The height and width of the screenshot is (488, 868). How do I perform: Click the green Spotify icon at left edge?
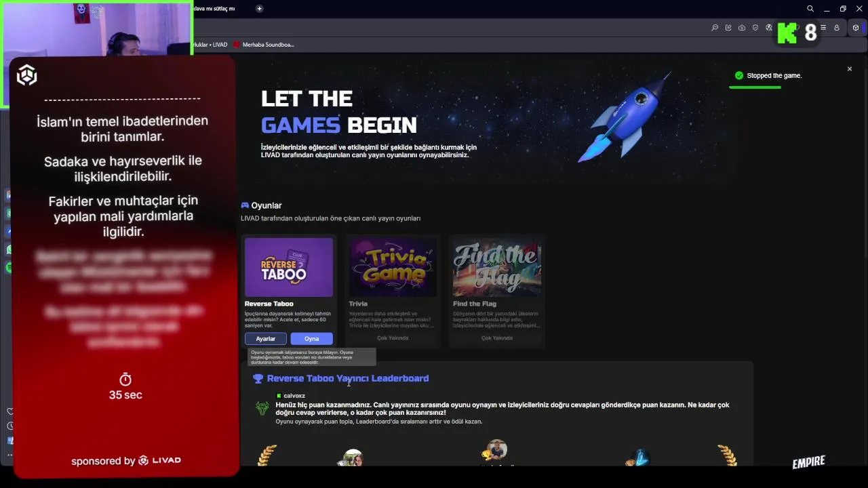pos(8,268)
